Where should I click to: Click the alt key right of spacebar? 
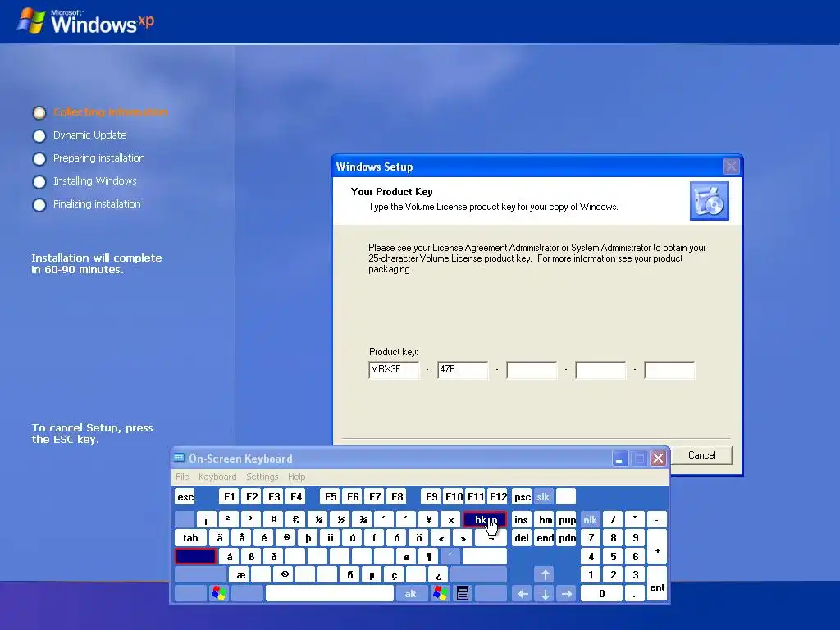[410, 593]
